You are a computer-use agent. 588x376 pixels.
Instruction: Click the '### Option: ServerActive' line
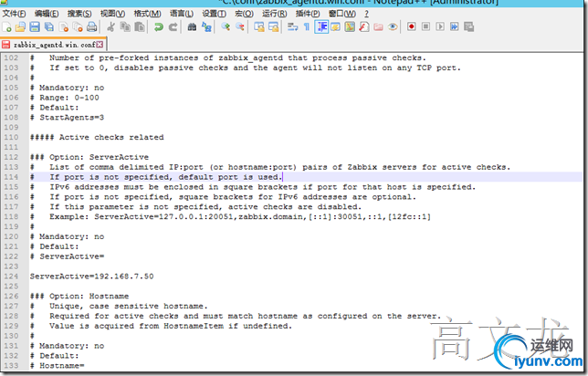coord(89,157)
